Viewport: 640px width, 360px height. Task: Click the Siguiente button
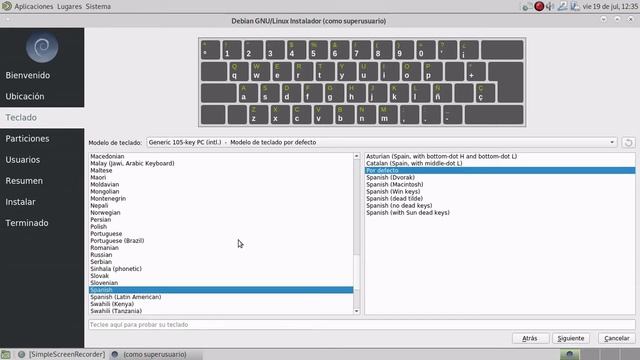(571, 338)
